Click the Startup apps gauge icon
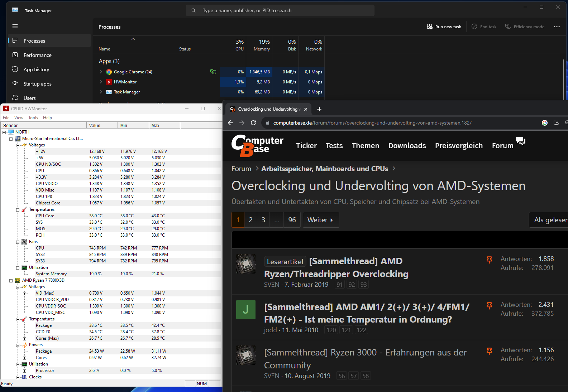This screenshot has height=392, width=568. (15, 83)
